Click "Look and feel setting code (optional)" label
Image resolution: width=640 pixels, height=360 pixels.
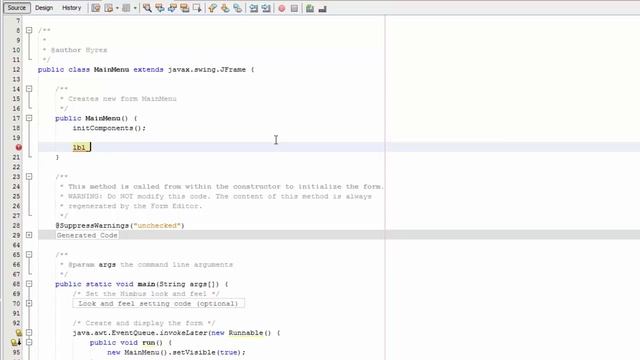pos(158,303)
